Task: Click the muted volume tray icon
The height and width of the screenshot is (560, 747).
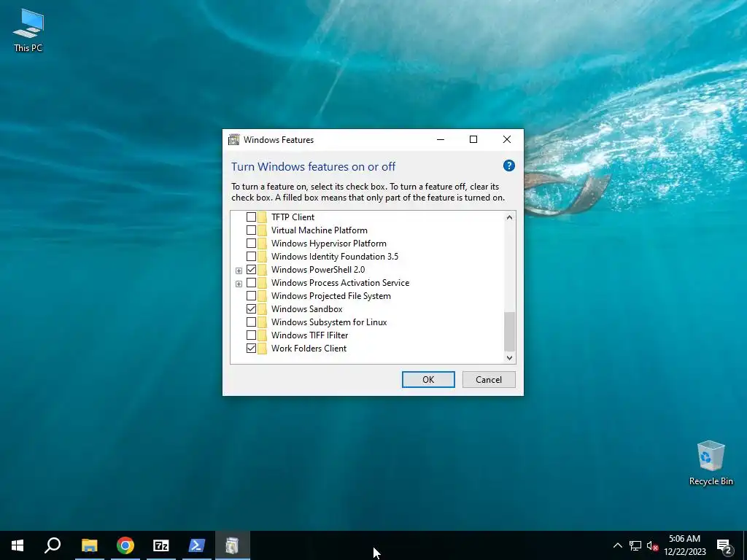Action: coord(652,545)
